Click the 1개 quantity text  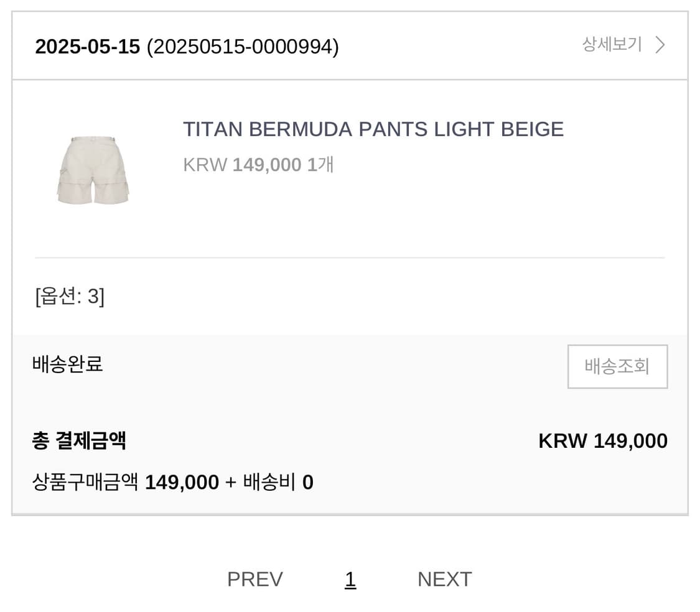coord(320,165)
